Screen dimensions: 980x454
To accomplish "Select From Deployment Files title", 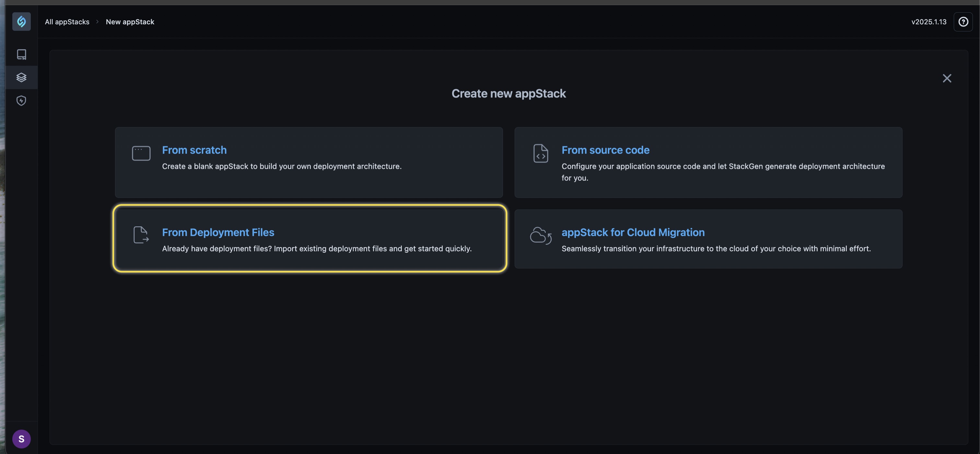I will (x=218, y=232).
